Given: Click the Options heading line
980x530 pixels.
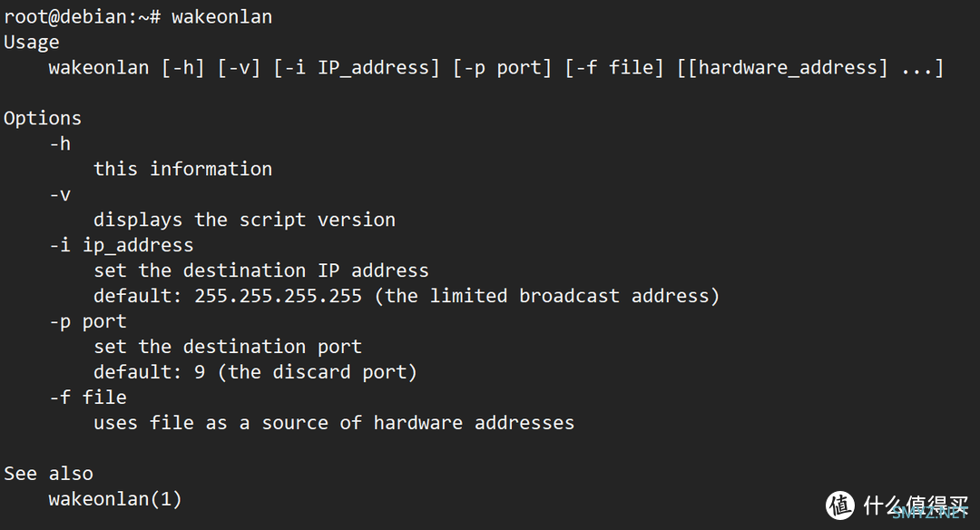Looking at the screenshot, I should [43, 118].
